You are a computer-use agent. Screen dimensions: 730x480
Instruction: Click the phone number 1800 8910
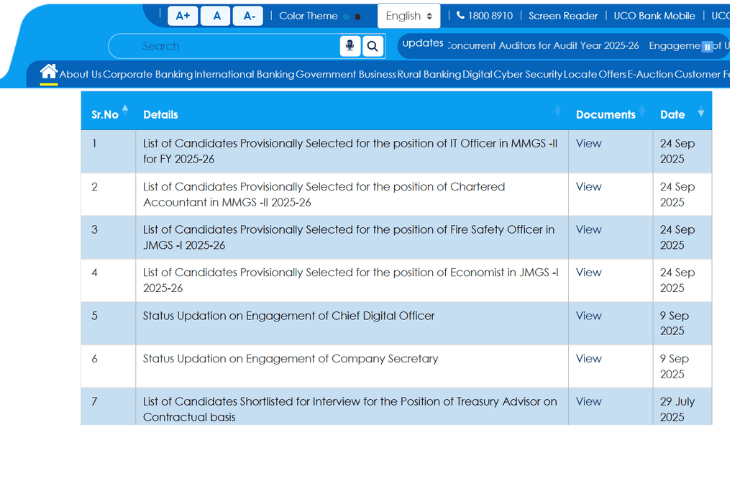tap(484, 16)
